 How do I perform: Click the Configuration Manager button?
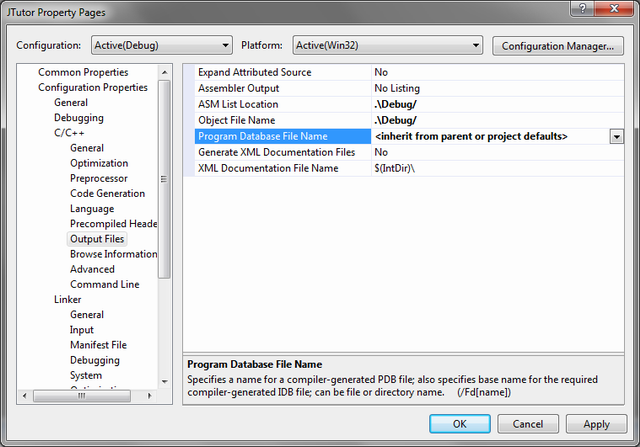coord(558,46)
